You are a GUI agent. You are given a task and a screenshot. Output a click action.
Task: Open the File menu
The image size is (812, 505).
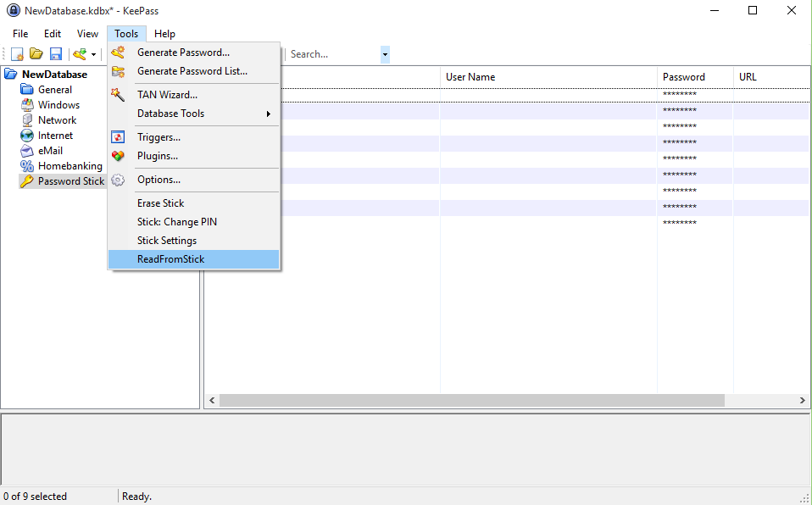point(20,34)
